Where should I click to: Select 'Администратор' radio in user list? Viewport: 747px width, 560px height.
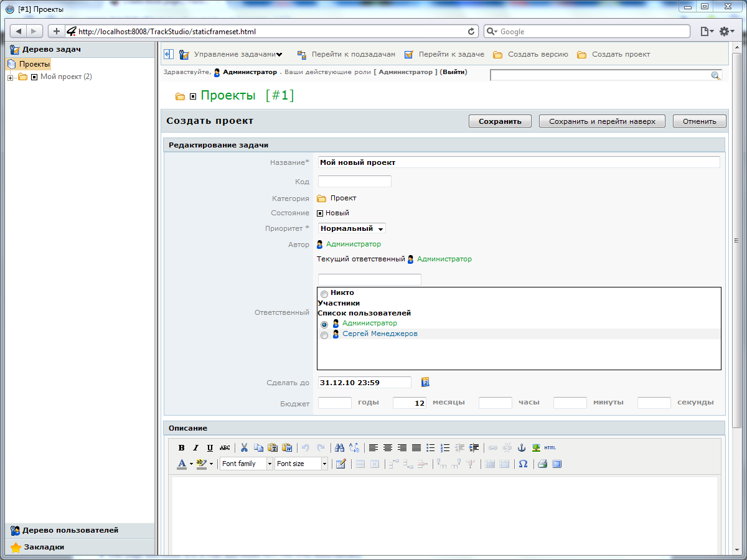(324, 324)
